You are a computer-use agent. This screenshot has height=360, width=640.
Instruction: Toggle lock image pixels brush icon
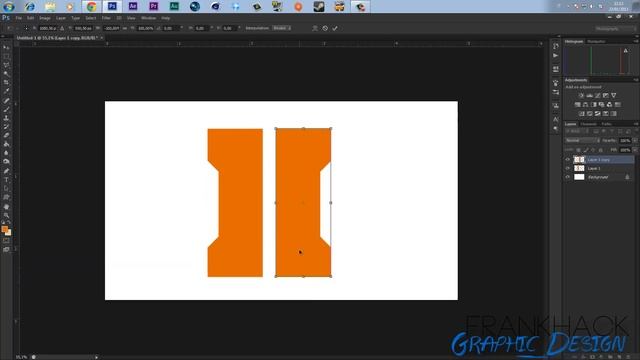pos(586,150)
